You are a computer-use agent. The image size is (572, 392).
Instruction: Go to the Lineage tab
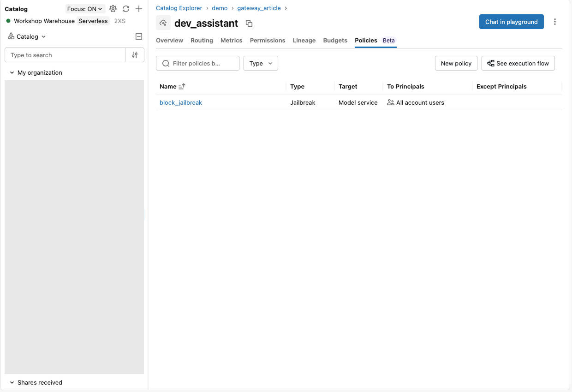click(304, 40)
